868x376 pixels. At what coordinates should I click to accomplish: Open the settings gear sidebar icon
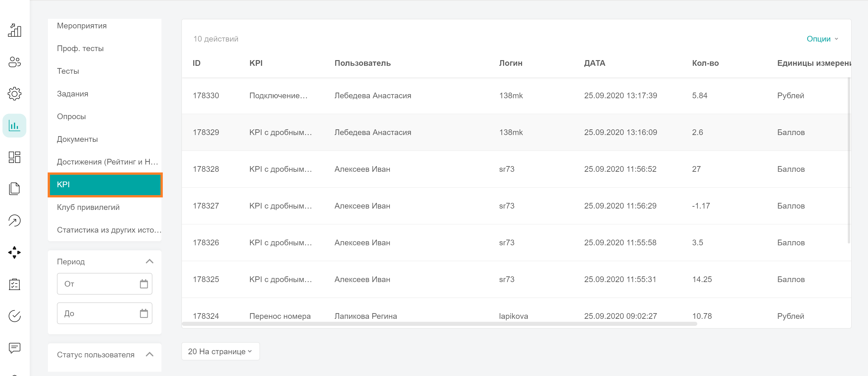(x=15, y=93)
